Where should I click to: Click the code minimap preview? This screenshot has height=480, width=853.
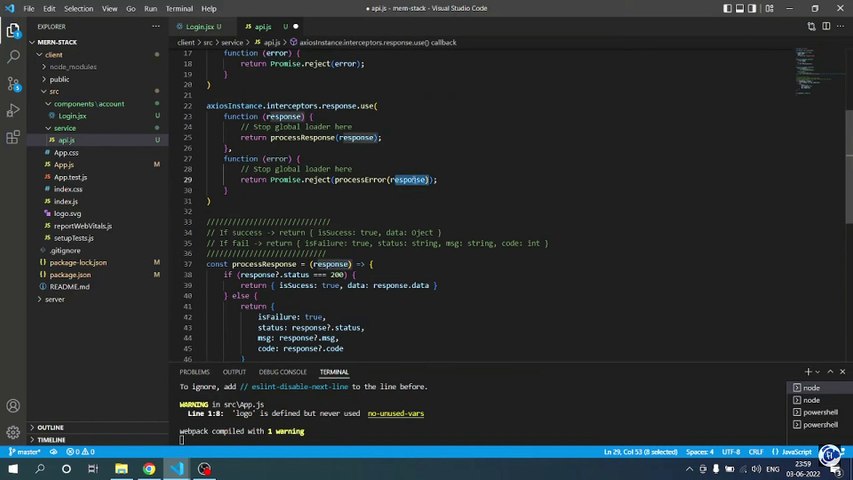click(x=816, y=71)
